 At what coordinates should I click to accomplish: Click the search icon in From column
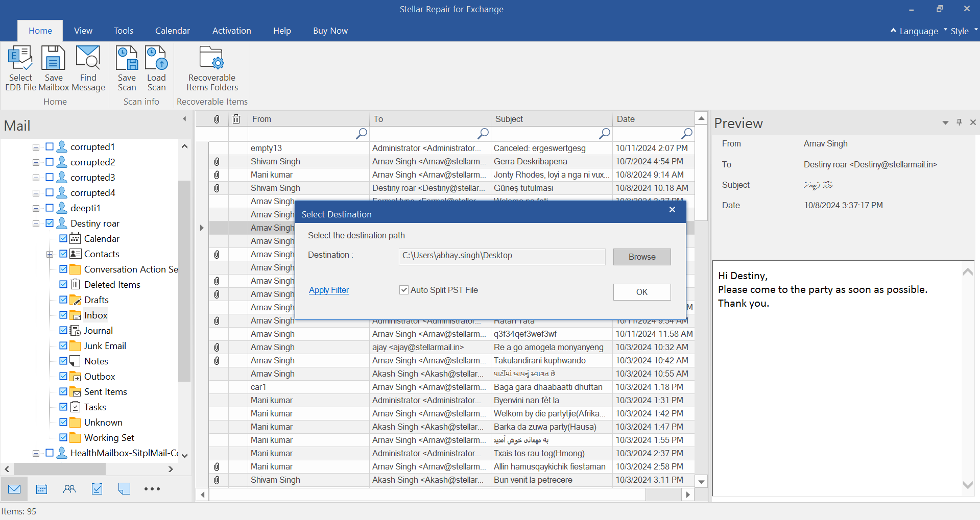[362, 134]
